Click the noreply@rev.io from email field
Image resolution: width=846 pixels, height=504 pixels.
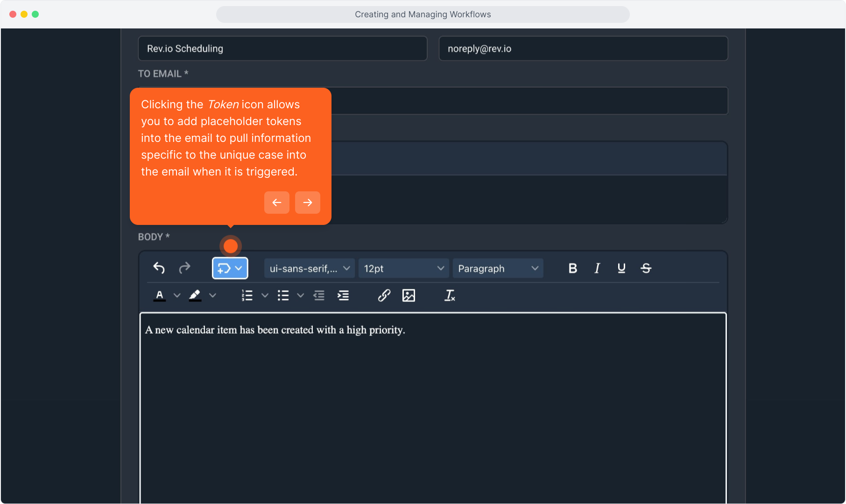coord(583,49)
